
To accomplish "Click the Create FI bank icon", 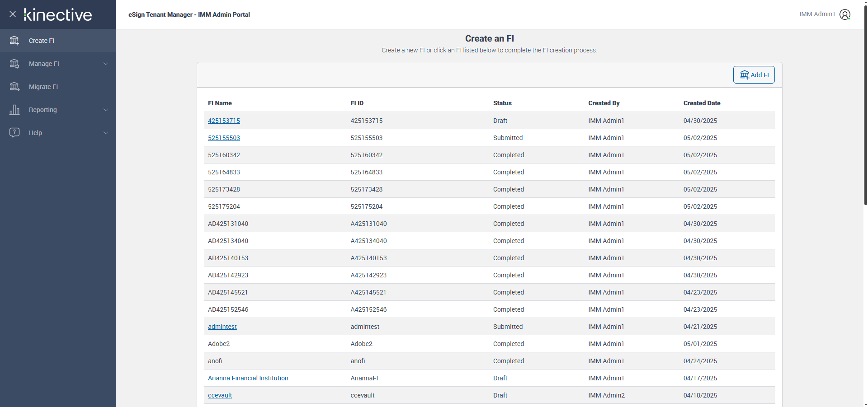I will click(14, 41).
